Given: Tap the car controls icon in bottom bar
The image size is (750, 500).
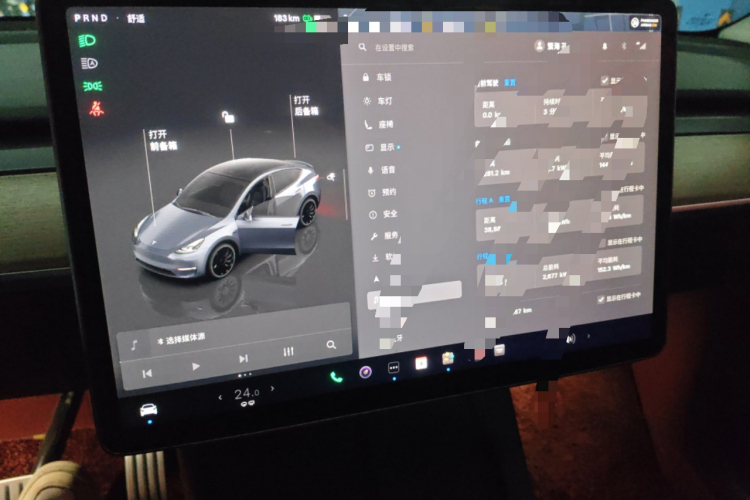Looking at the screenshot, I should pos(148,410).
